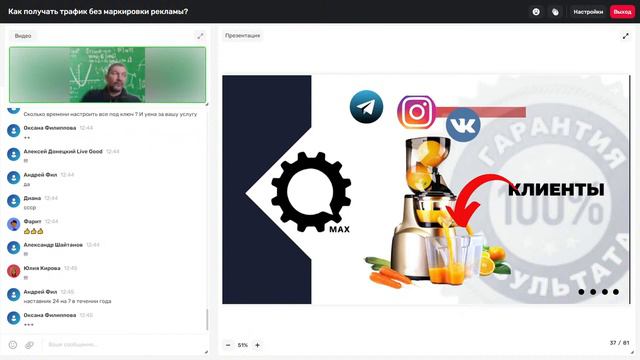Click Юлия Кирова's avatar in chat

(13, 271)
